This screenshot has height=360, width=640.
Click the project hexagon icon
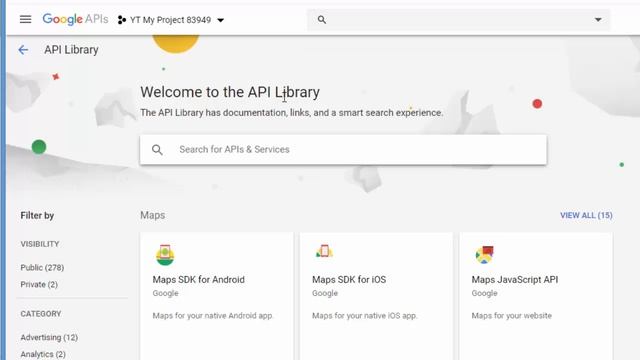122,20
